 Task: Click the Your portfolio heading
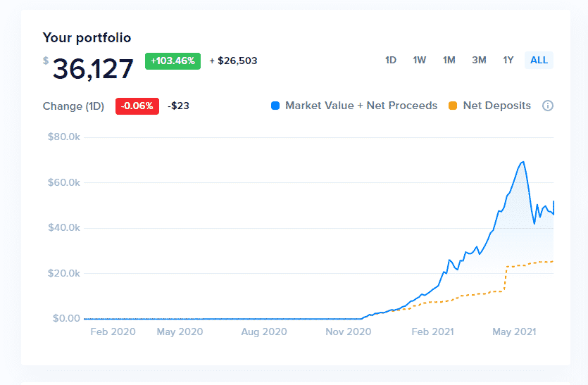point(87,38)
